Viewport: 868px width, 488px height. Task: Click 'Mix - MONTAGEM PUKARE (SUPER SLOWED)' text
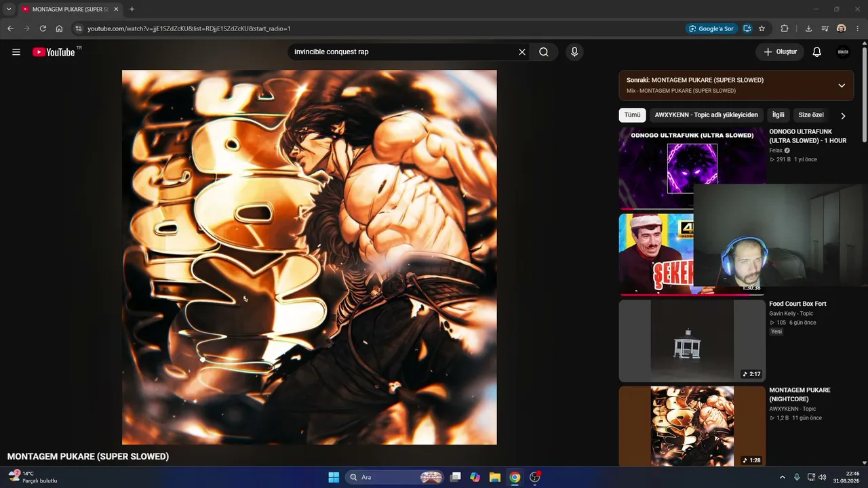(681, 91)
